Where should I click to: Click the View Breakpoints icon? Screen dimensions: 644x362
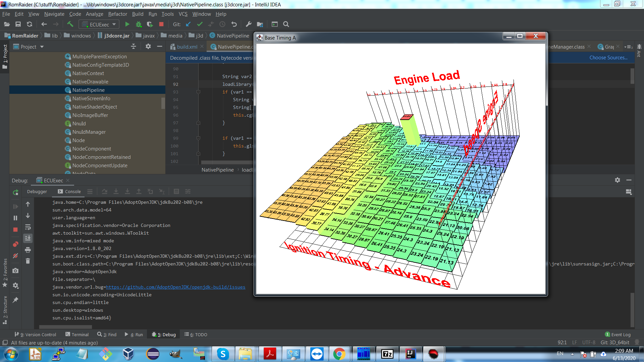coord(15,244)
